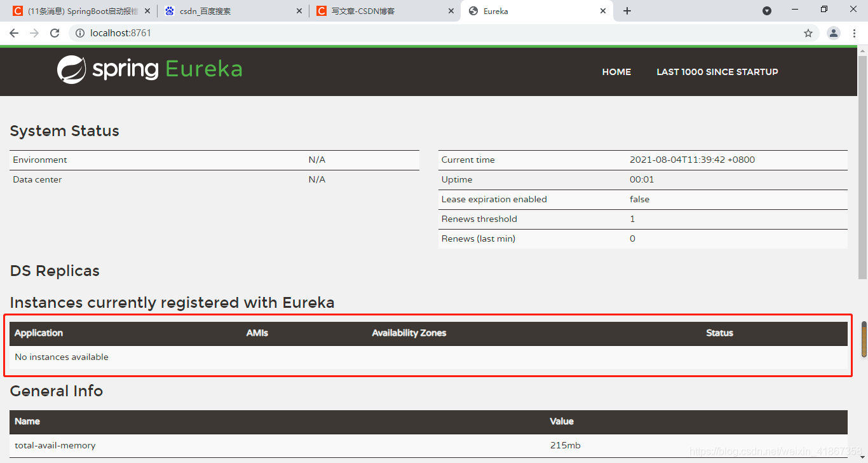Click the Environment row label
The image size is (868, 463).
pyautogui.click(x=40, y=160)
